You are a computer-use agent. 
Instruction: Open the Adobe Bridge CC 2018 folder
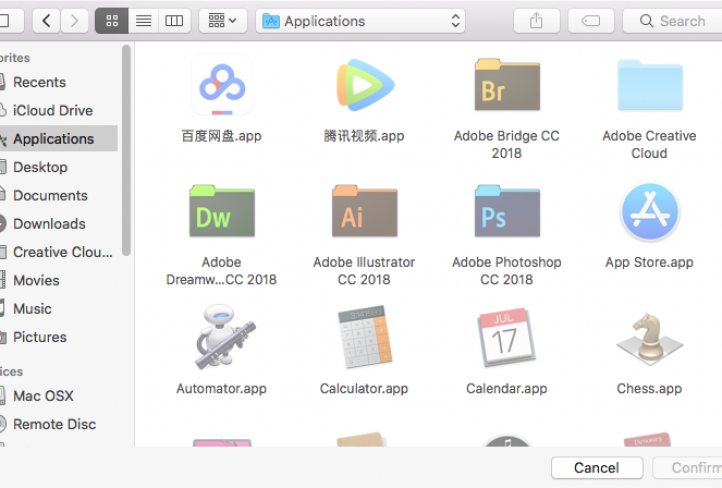point(507,85)
